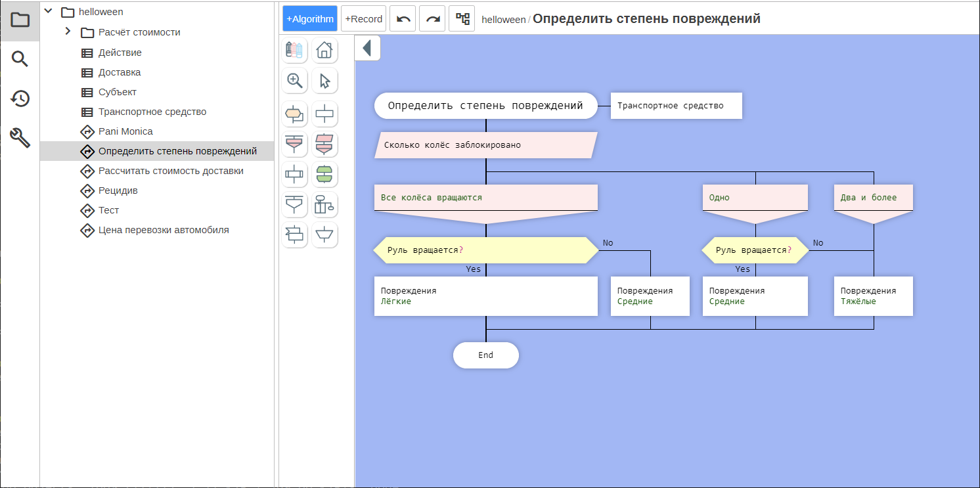Click the redo arrow button

point(433,19)
